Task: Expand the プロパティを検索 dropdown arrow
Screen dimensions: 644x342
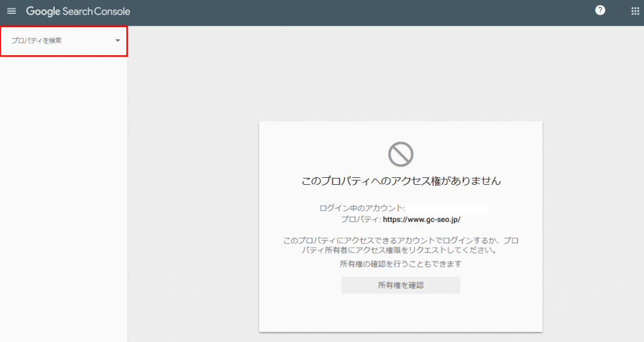Action: tap(118, 41)
